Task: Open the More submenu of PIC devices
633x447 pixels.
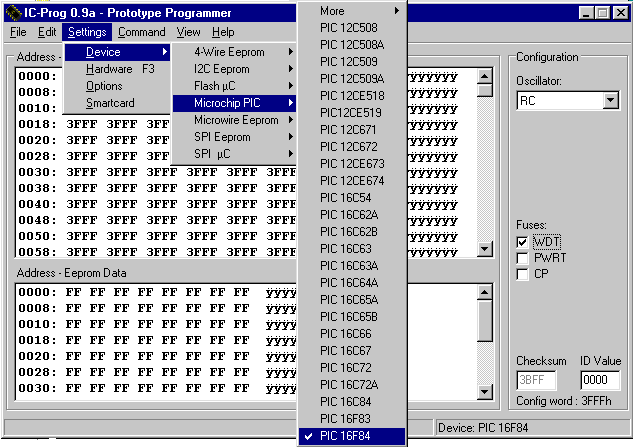Action: [x=352, y=11]
